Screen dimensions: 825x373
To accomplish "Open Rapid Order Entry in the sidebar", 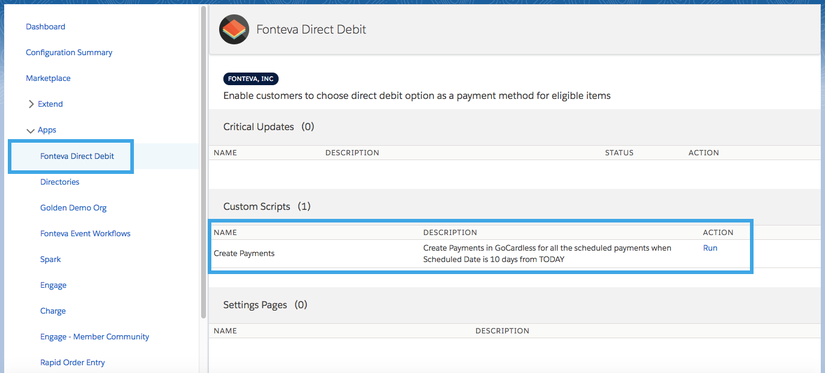I will click(73, 362).
